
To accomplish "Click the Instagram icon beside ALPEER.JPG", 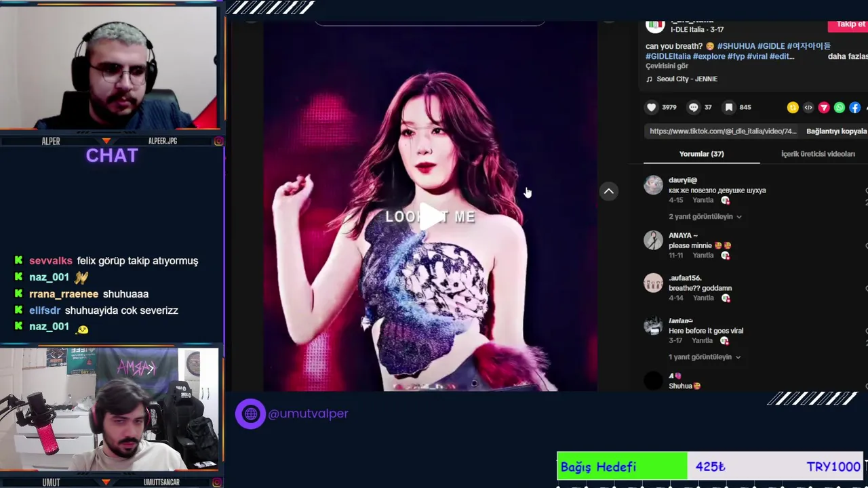I will pos(218,141).
